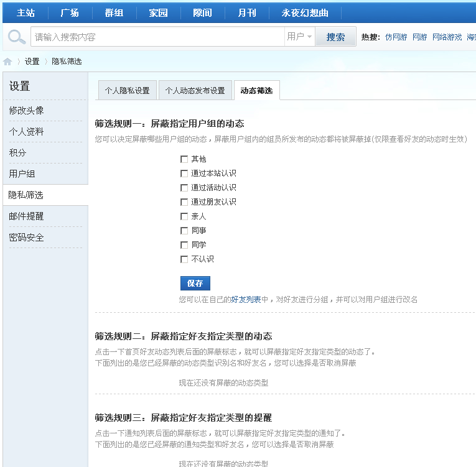
Task: Tick the 亲人 group checkbox
Action: tap(184, 216)
